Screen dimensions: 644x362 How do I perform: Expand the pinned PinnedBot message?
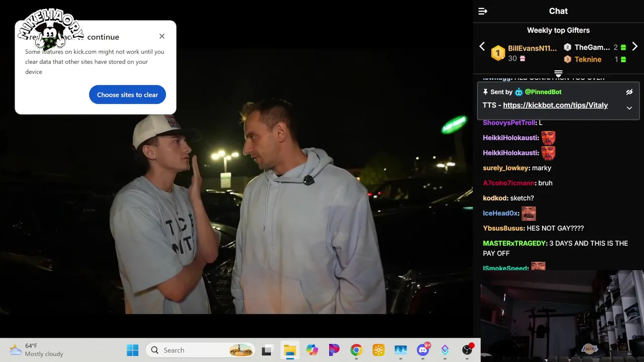coord(629,108)
